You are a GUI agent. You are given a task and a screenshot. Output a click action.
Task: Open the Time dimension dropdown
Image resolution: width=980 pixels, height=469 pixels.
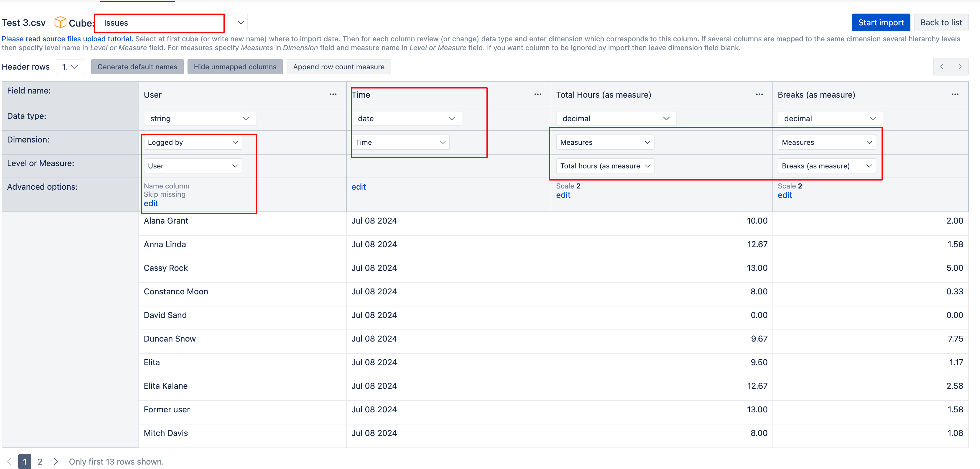(x=401, y=142)
